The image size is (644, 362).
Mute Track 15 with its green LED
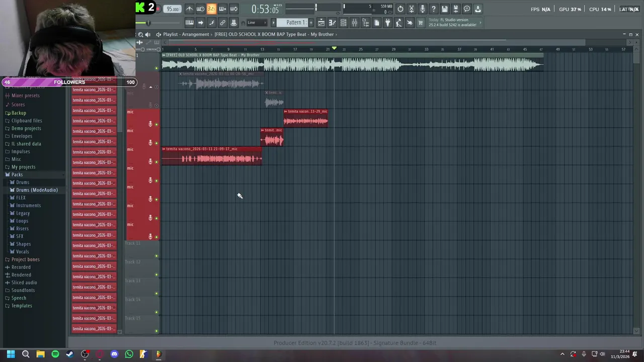click(x=156, y=331)
